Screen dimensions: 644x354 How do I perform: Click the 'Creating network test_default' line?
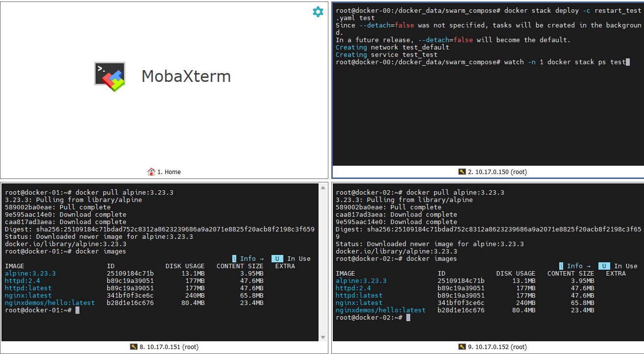pyautogui.click(x=393, y=48)
